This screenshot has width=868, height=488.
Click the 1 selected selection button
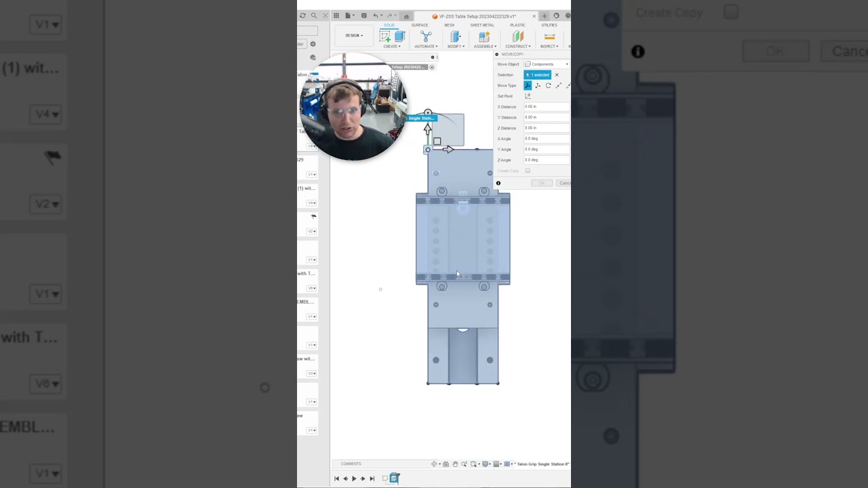tap(538, 75)
